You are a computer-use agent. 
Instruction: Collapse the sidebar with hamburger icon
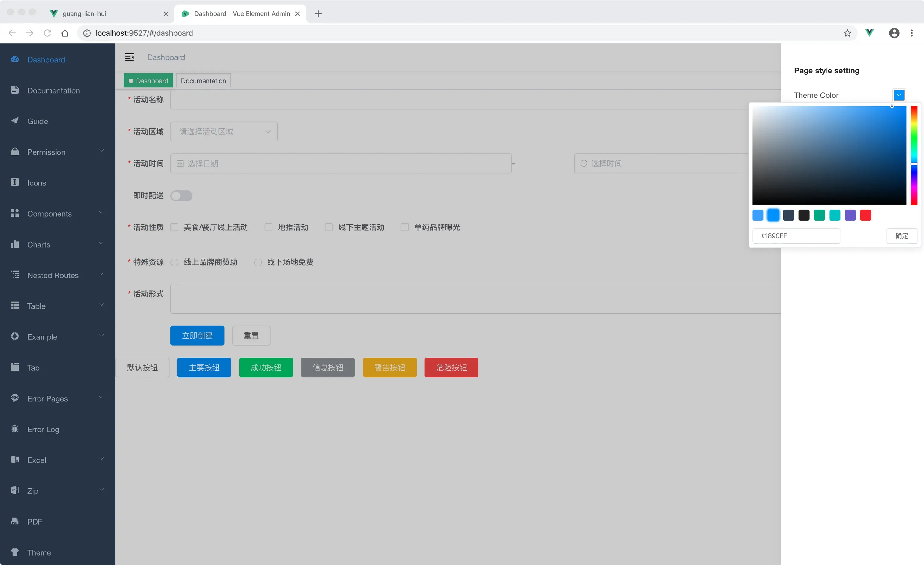point(129,57)
